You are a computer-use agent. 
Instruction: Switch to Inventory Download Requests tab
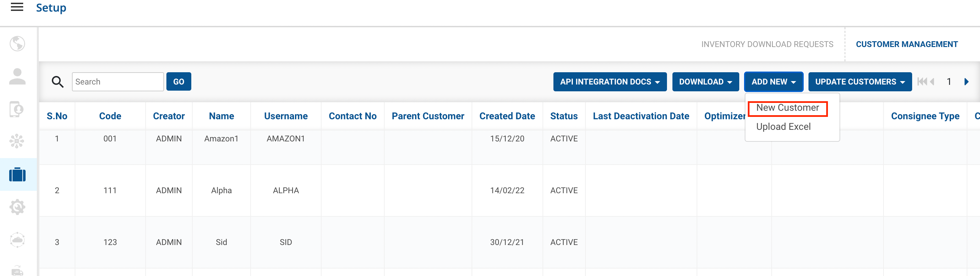click(x=767, y=45)
